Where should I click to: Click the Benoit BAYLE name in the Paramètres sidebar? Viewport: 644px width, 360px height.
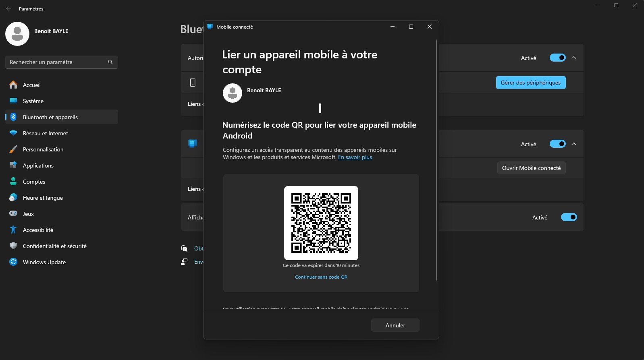point(51,31)
